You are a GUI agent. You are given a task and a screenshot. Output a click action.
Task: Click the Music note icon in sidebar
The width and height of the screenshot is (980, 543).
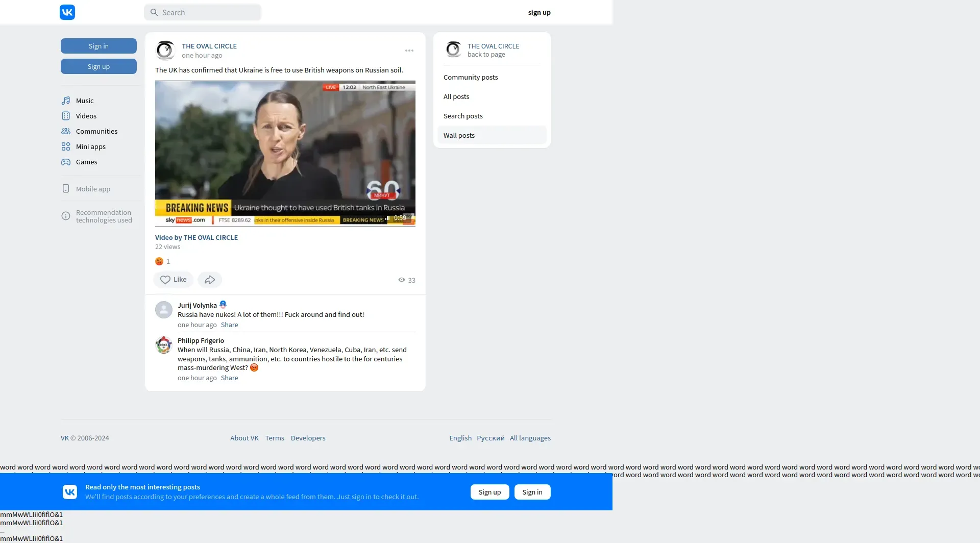click(66, 101)
